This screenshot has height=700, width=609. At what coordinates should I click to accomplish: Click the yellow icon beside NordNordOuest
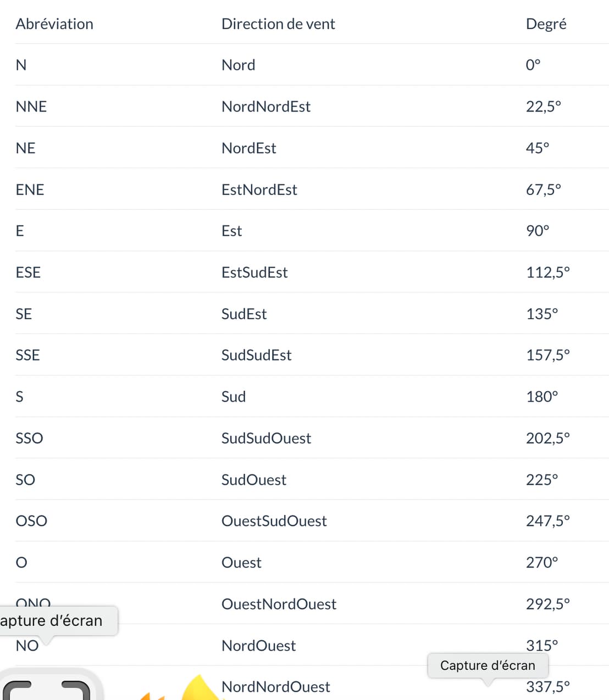click(201, 689)
